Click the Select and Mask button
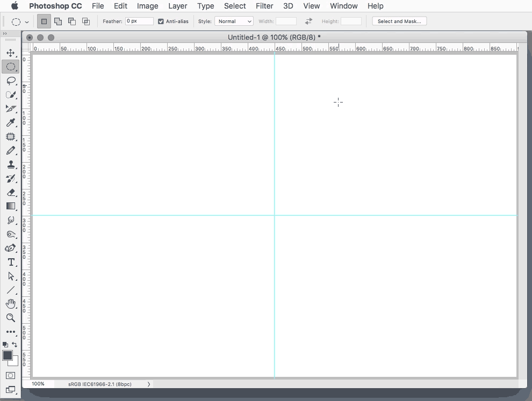 point(399,21)
